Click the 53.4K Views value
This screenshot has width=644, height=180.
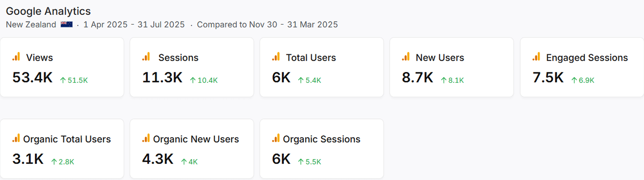pyautogui.click(x=33, y=78)
